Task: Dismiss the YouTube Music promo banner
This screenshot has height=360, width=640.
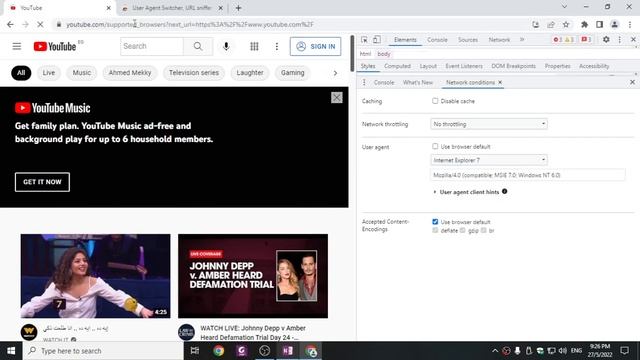Action: [337, 98]
